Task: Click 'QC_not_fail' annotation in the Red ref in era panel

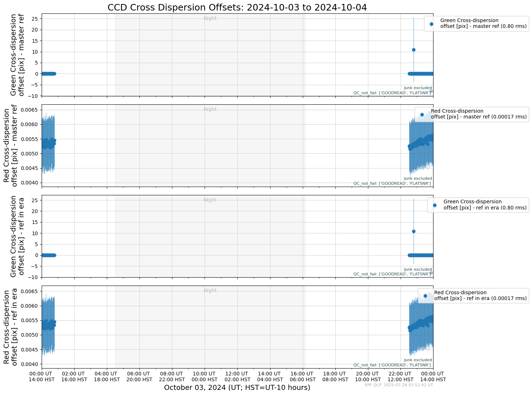Action: (392, 365)
